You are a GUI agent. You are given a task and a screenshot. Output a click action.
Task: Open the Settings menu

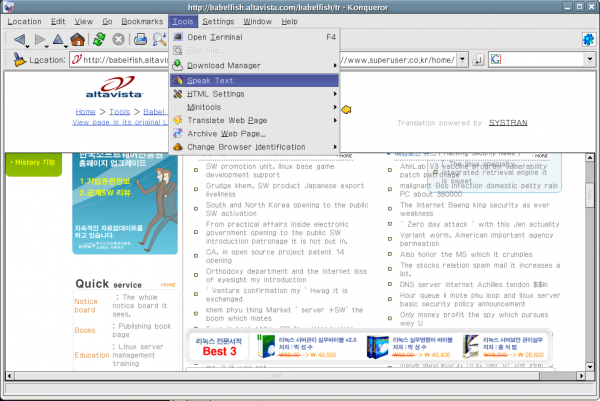tap(218, 21)
